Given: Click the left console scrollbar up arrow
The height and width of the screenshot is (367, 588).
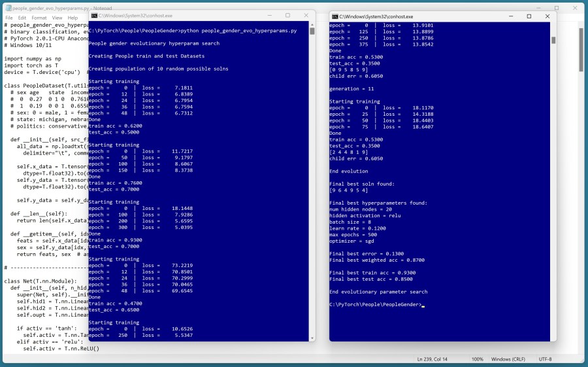Looking at the screenshot, I should pos(312,24).
